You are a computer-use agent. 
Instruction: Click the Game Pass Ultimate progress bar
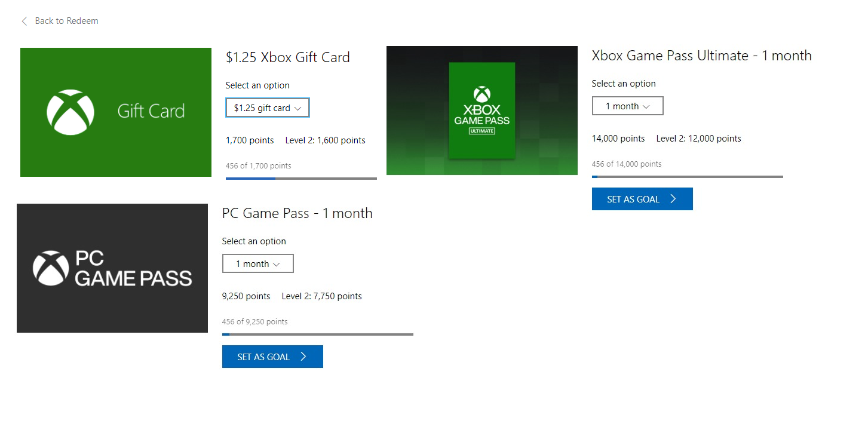click(x=687, y=177)
